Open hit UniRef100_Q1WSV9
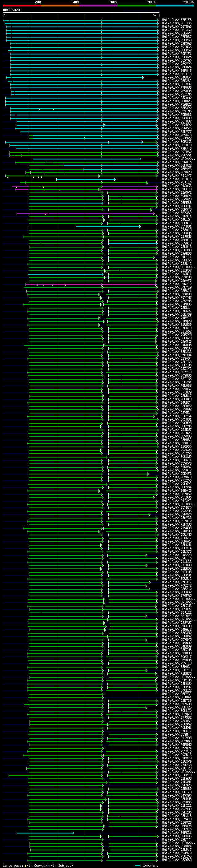 [177, 761]
